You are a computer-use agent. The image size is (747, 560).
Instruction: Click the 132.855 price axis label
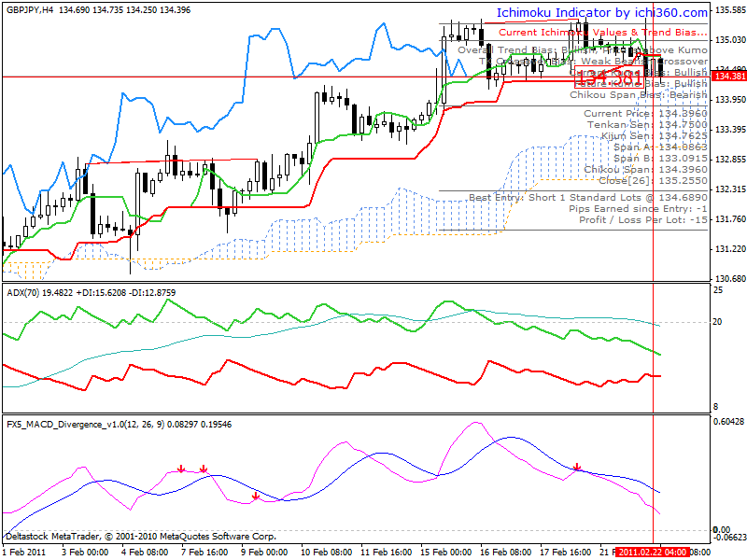point(730,160)
